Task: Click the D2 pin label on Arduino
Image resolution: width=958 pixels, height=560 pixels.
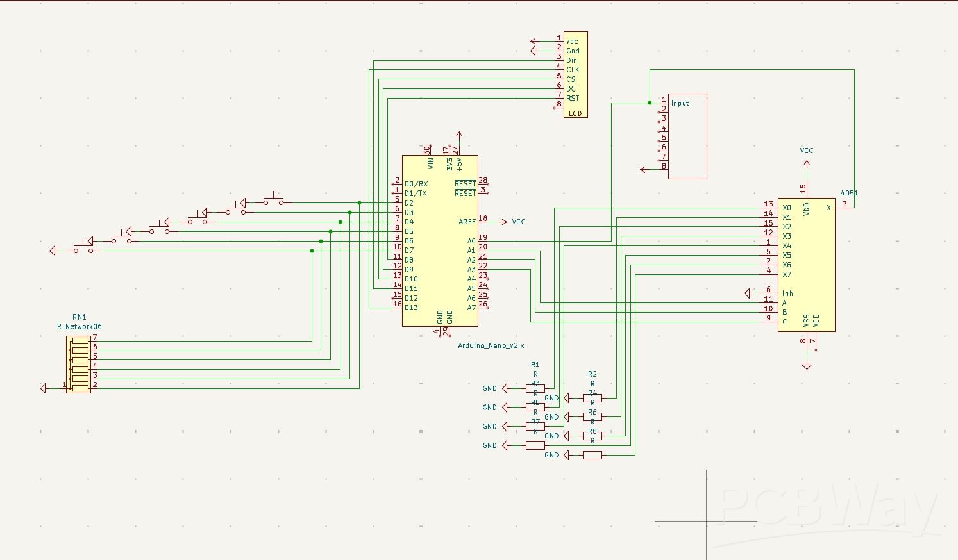Action: 409,203
